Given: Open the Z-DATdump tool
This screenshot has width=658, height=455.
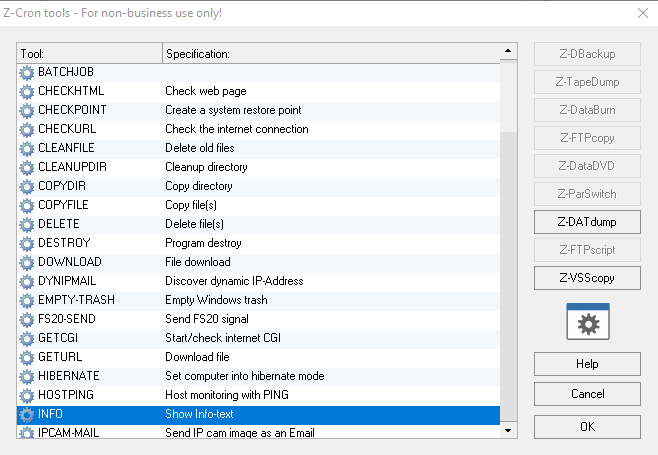Looking at the screenshot, I should click(587, 222).
